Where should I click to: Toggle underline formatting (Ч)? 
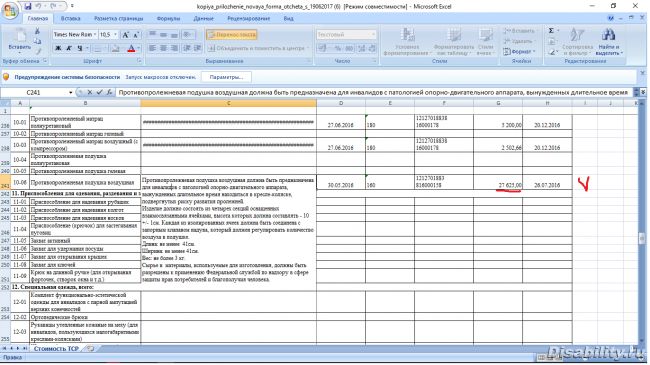[80, 49]
